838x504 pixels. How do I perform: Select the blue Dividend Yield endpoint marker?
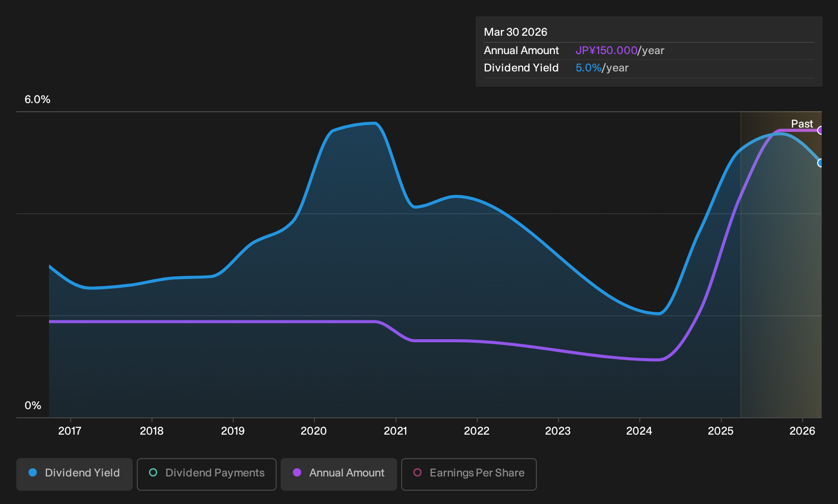tap(820, 163)
